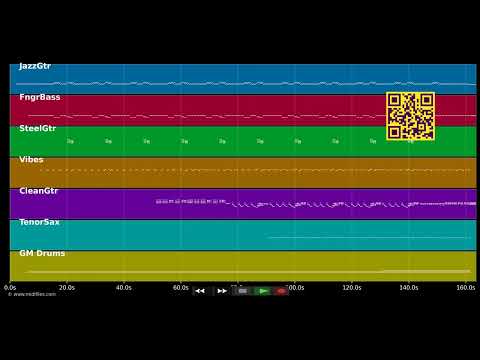Click the 0.0s time axis marker
This screenshot has width=480, height=360.
click(10, 287)
